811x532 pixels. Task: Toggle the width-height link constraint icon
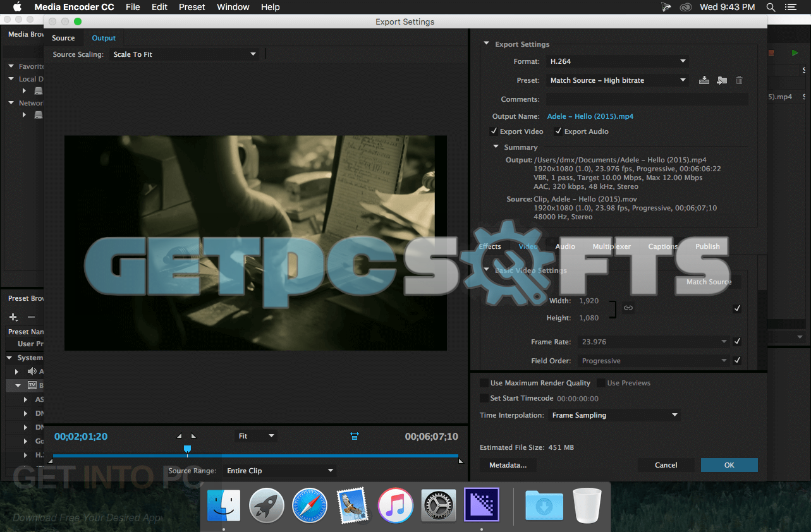tap(628, 308)
